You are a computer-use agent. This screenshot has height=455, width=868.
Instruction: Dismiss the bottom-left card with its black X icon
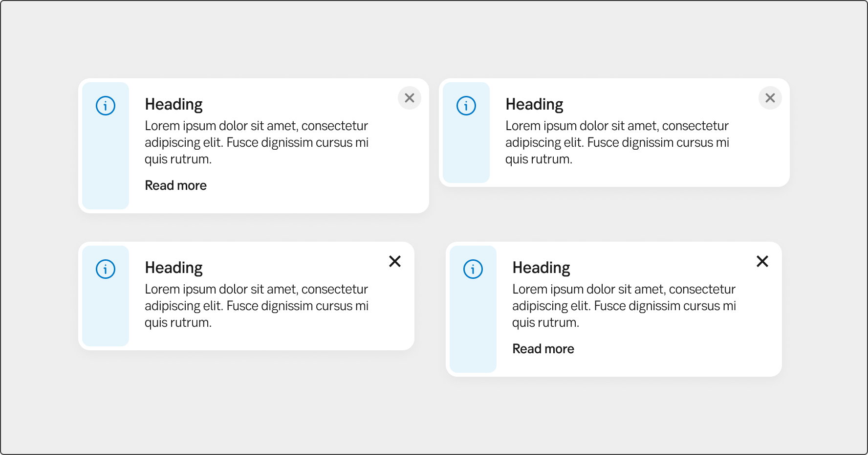click(395, 261)
